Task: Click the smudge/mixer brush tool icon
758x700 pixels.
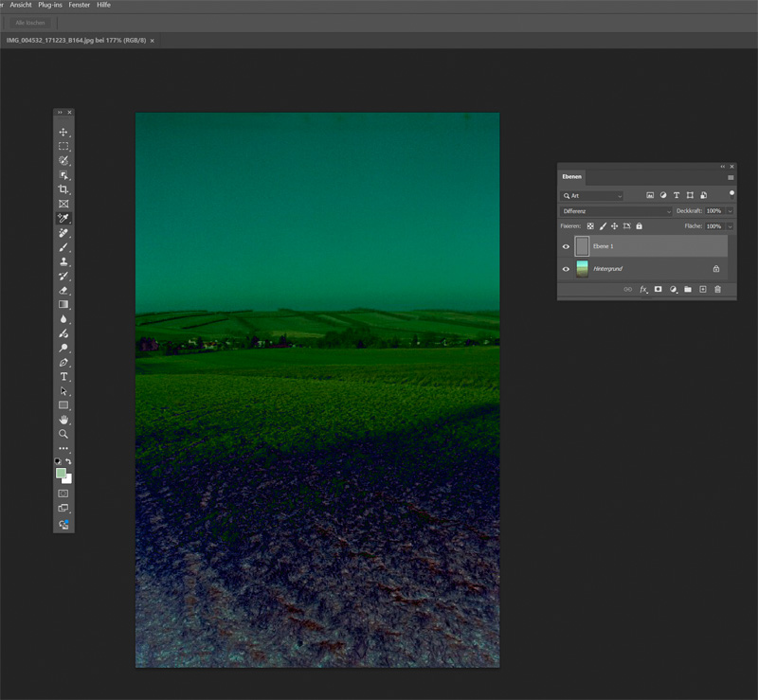Action: click(x=63, y=333)
